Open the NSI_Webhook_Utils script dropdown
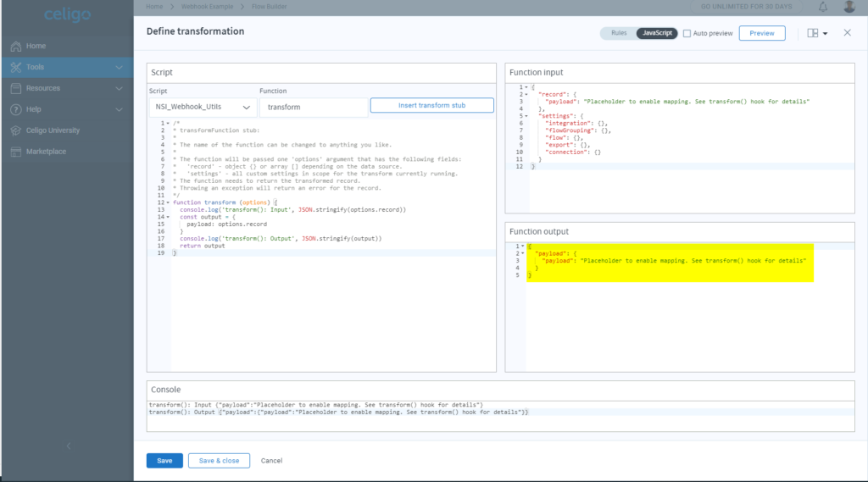The width and height of the screenshot is (868, 482). coord(203,107)
